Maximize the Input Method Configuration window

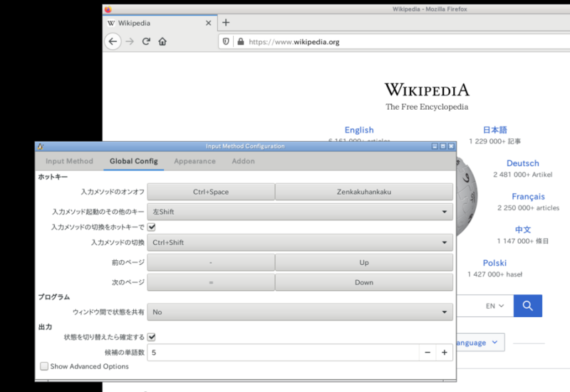coord(442,146)
